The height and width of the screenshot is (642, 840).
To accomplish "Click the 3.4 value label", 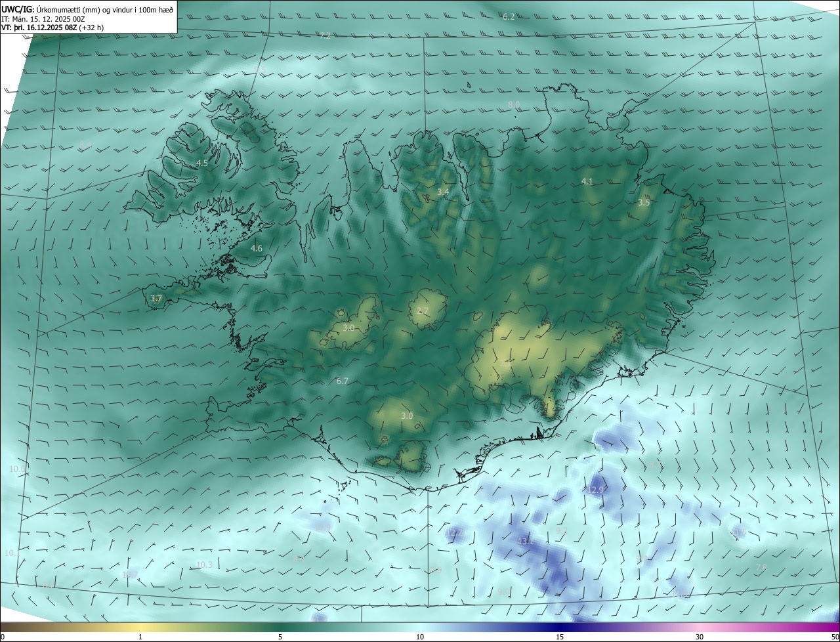I will (443, 192).
